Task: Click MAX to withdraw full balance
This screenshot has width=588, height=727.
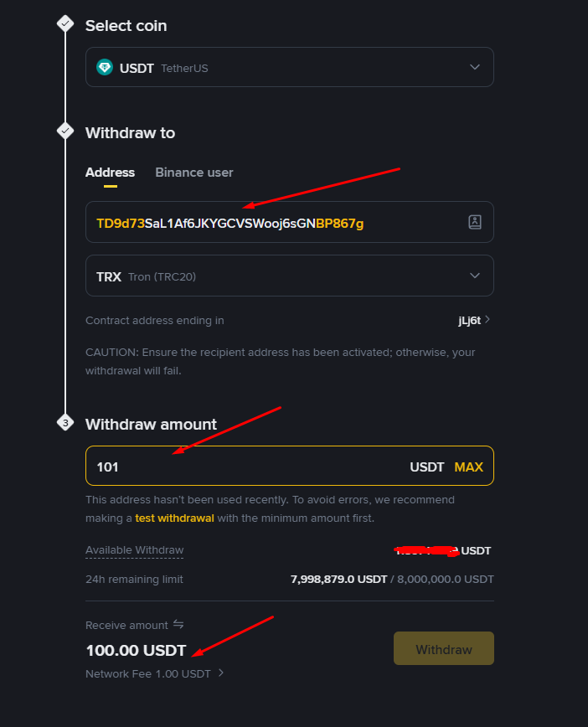Action: [468, 467]
